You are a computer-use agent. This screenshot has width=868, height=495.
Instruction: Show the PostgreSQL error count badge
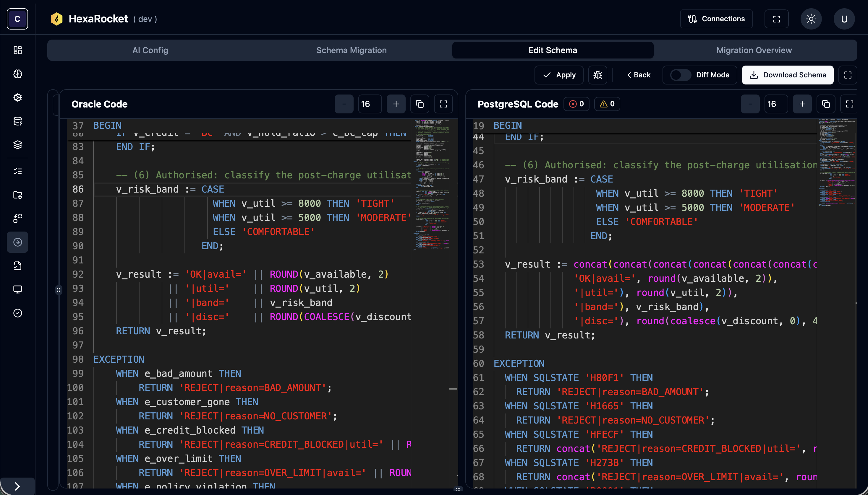click(x=576, y=104)
